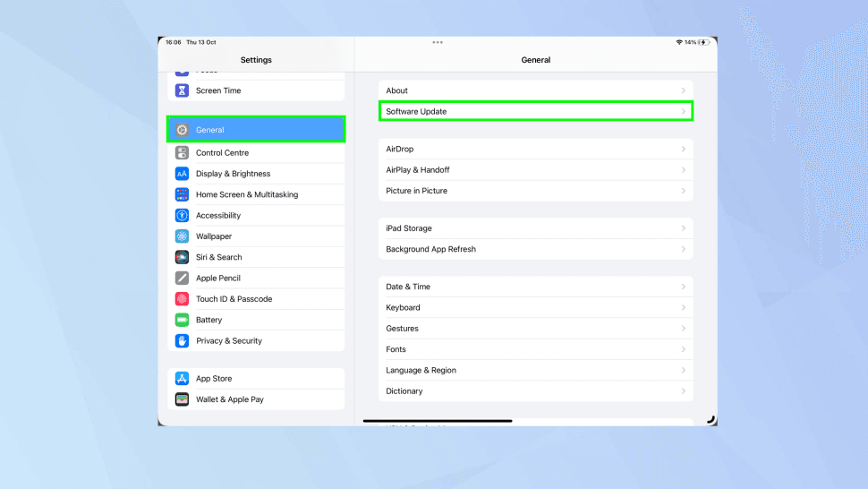Tap the 16:06 clock in status bar
The image size is (868, 489).
click(174, 42)
